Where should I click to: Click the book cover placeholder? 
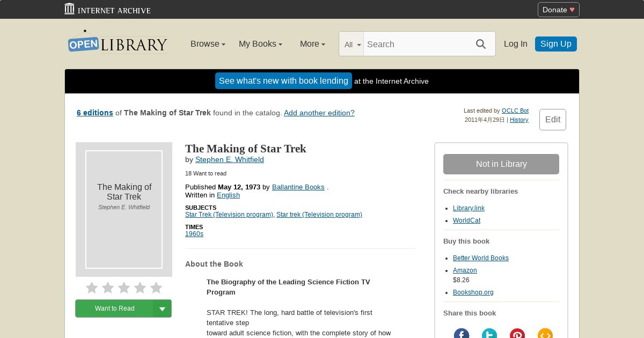(124, 209)
